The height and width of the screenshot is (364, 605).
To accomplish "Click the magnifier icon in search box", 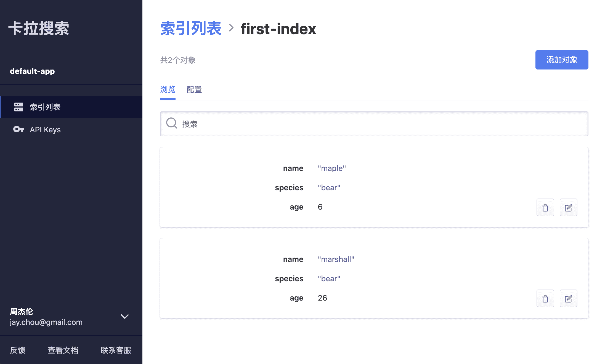I will point(171,123).
